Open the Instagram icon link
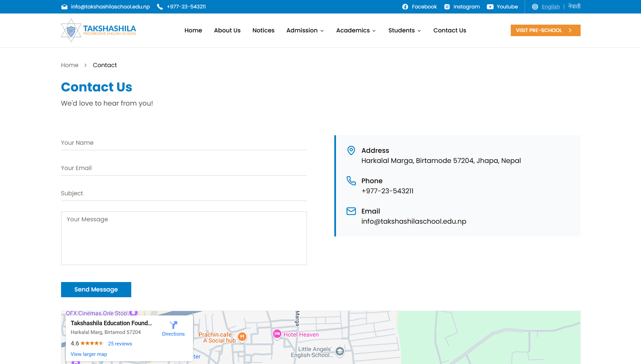The image size is (641, 364). click(447, 7)
